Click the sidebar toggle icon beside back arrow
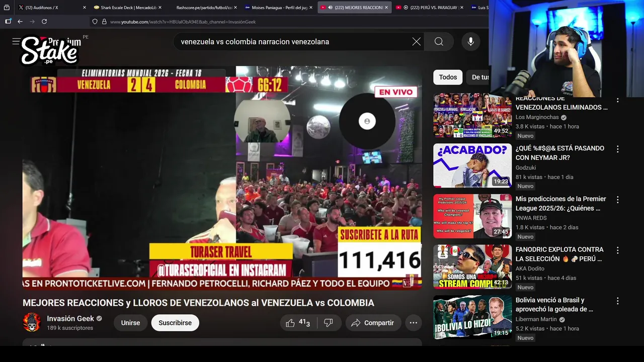644x362 pixels. (8, 22)
